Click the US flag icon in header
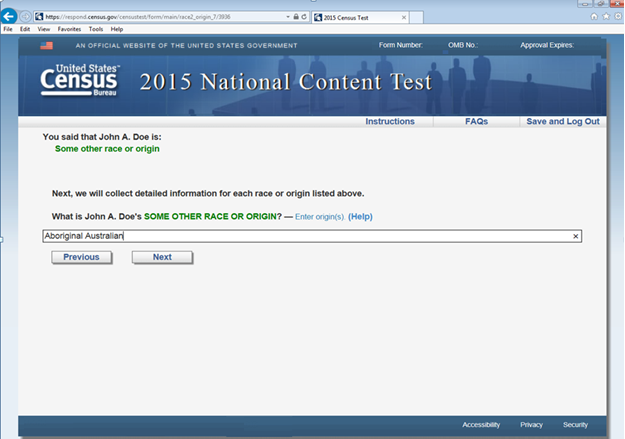Viewport: 625px width, 439px height. [x=46, y=45]
